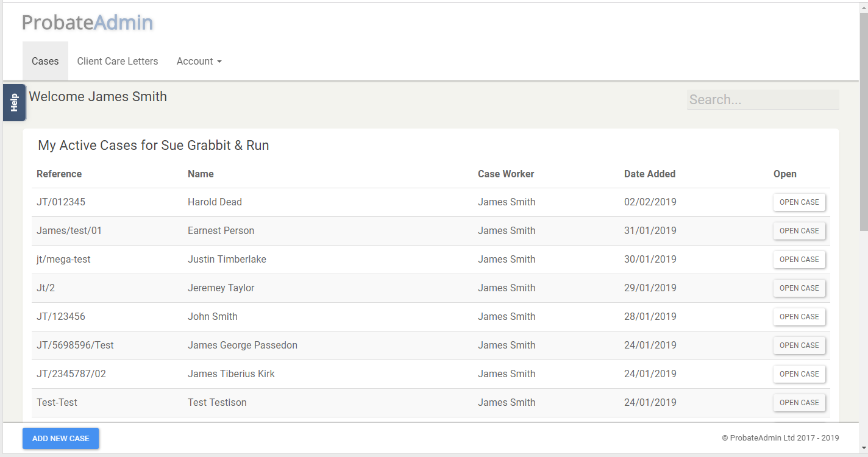Image resolution: width=868 pixels, height=457 pixels.
Task: Select the JT/012345 reference cell
Action: coord(61,202)
